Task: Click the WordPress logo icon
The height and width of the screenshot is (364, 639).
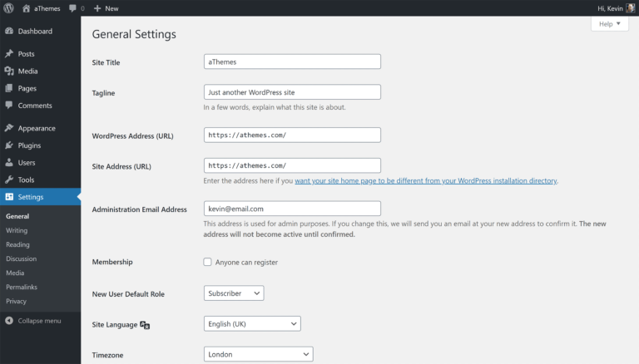Action: (8, 7)
